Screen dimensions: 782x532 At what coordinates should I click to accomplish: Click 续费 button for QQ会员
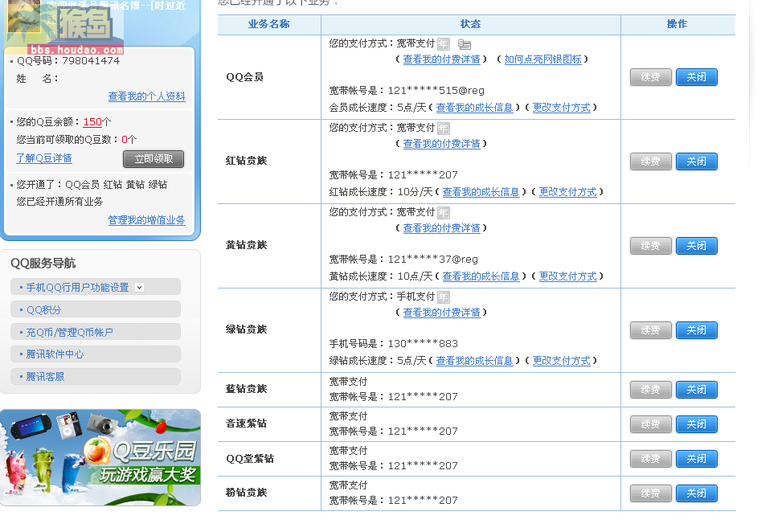[x=650, y=77]
